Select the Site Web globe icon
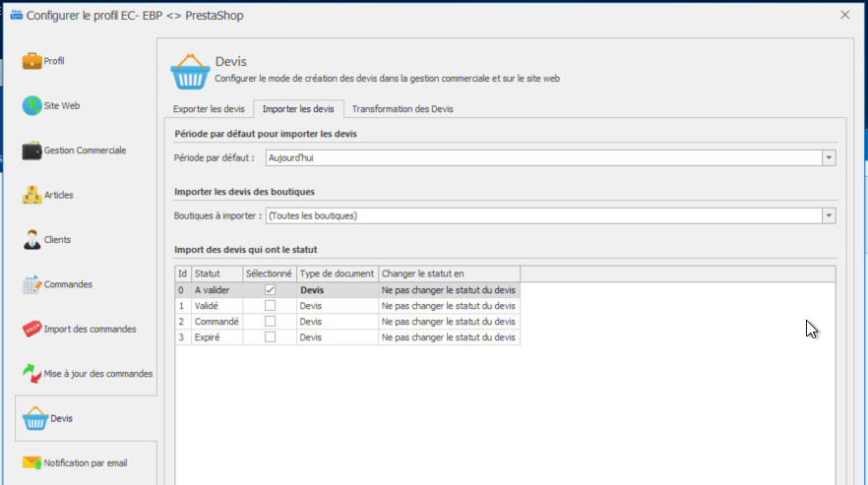 pos(31,106)
